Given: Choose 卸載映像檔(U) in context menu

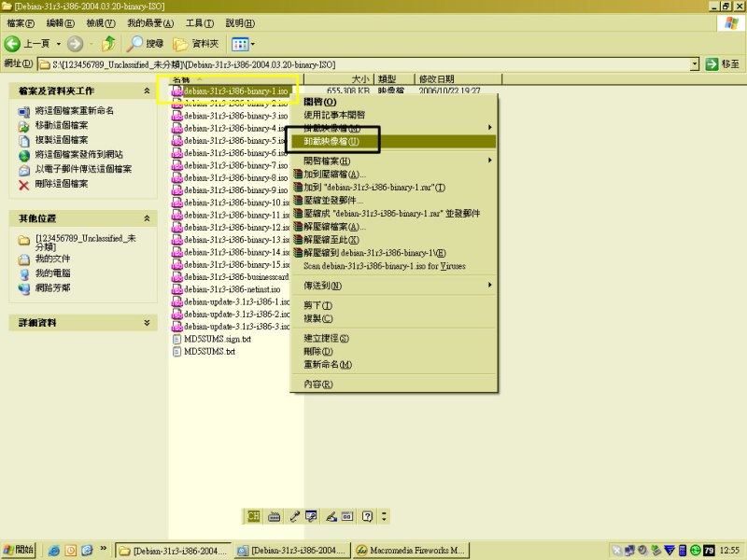Looking at the screenshot, I should pos(393,142).
